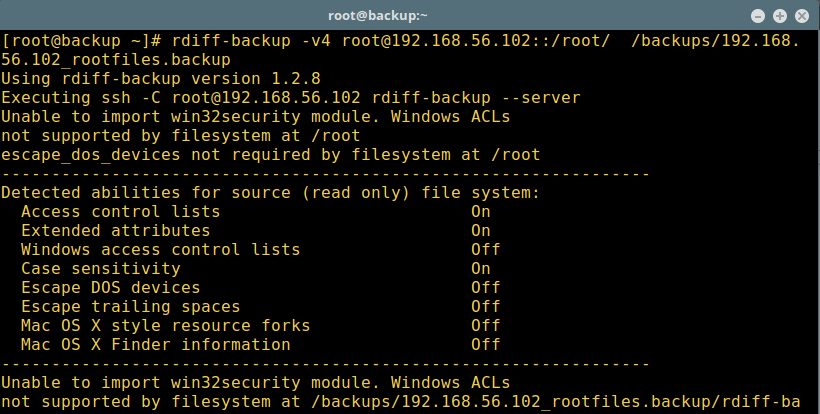Image resolution: width=820 pixels, height=414 pixels.
Task: Click the 'escape_dos_devices not required' line
Action: (270, 155)
